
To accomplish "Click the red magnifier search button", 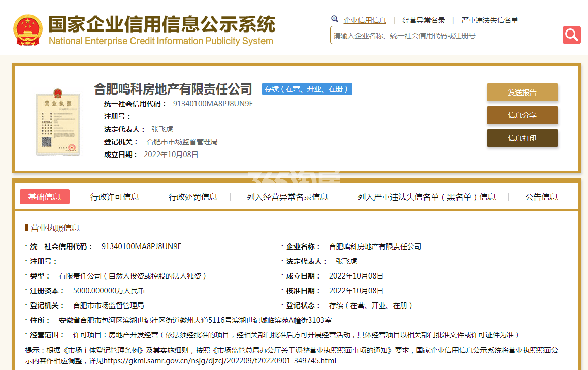I will [571, 35].
